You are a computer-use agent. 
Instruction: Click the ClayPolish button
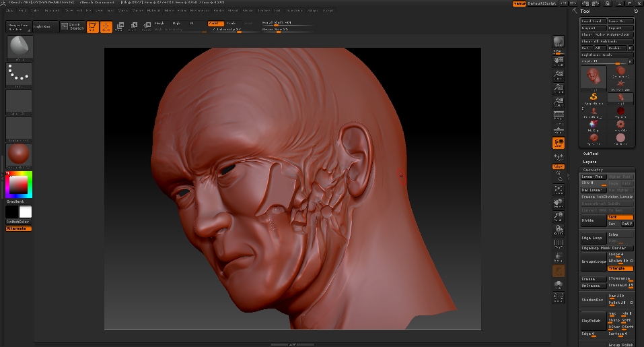pyautogui.click(x=592, y=321)
